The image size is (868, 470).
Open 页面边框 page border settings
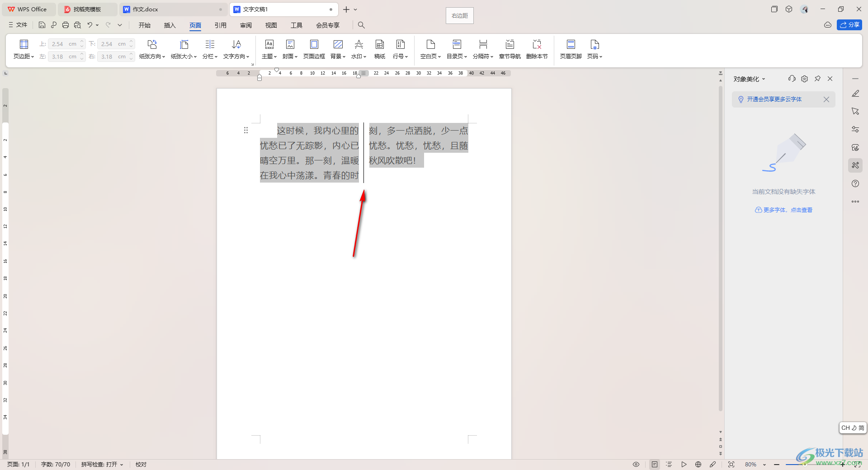click(314, 49)
